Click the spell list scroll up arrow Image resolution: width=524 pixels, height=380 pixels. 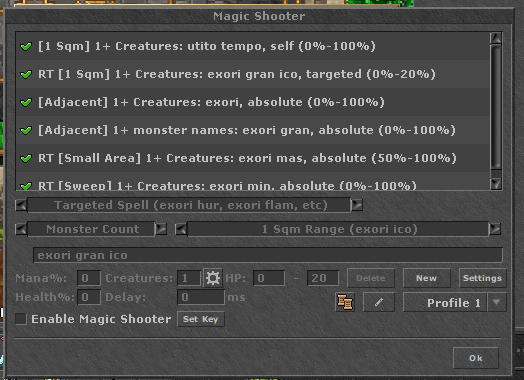coord(496,38)
